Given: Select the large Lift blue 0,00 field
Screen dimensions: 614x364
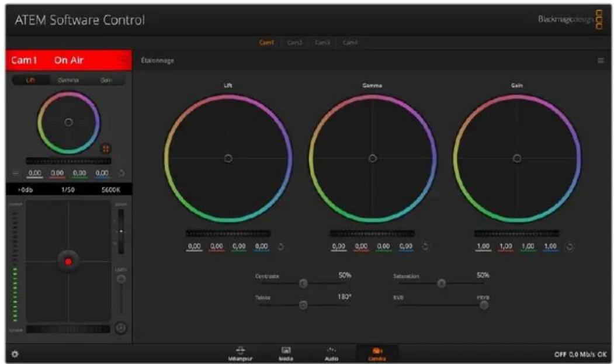Looking at the screenshot, I should coord(262,247).
